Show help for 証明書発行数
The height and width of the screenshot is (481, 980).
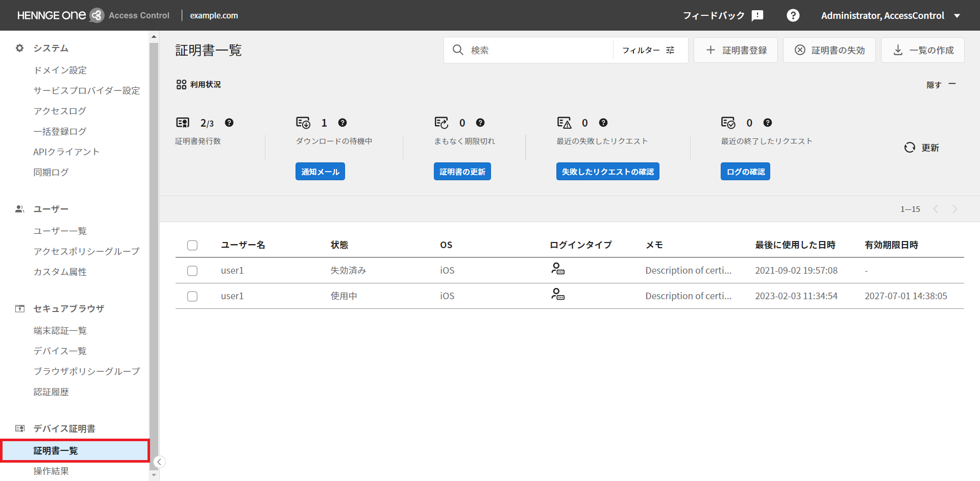pos(229,123)
